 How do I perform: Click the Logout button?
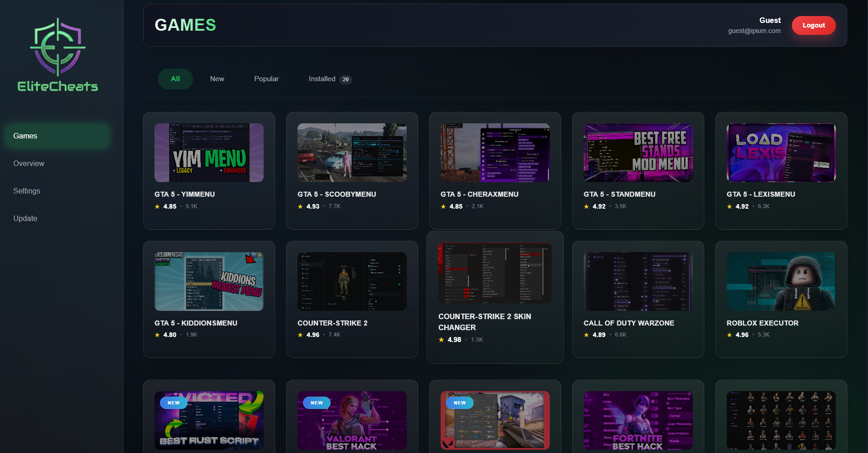pos(813,25)
